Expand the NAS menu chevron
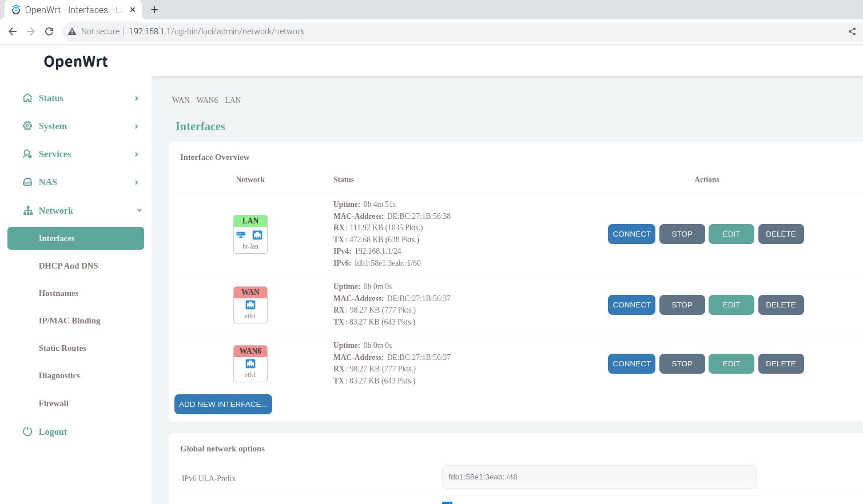 [136, 182]
